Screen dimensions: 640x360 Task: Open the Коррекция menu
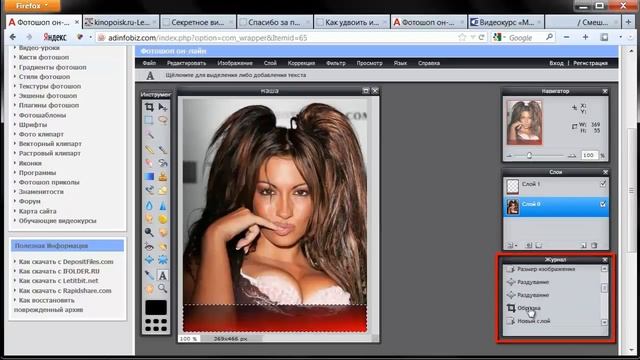tap(301, 63)
